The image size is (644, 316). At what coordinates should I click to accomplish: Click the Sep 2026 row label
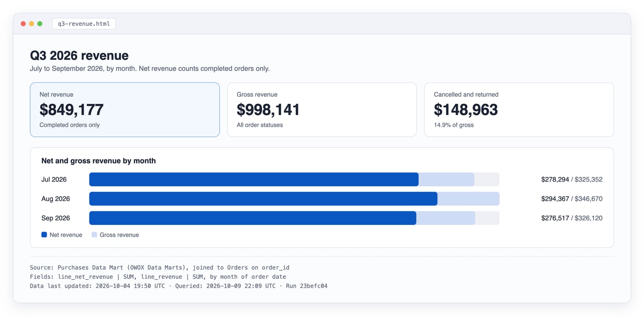(x=56, y=218)
